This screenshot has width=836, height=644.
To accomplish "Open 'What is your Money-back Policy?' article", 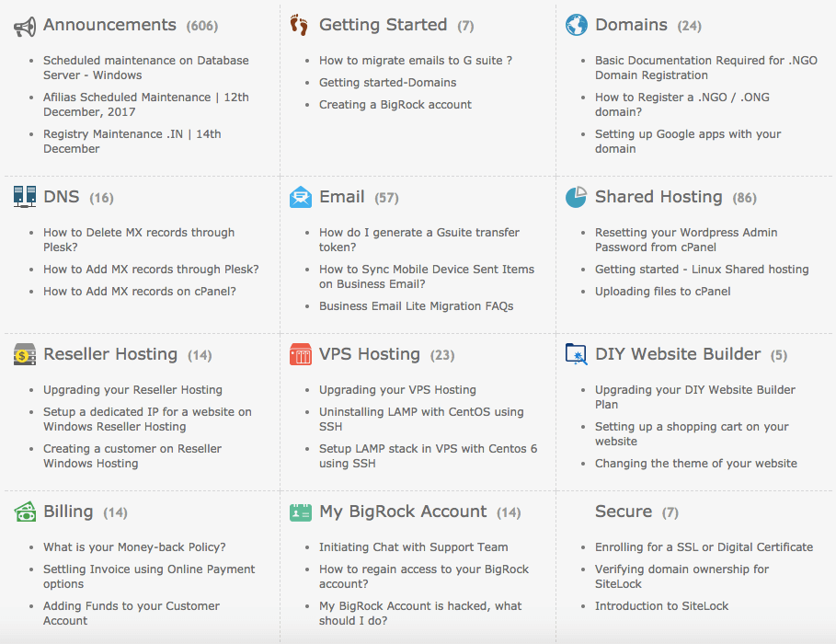I will [134, 546].
